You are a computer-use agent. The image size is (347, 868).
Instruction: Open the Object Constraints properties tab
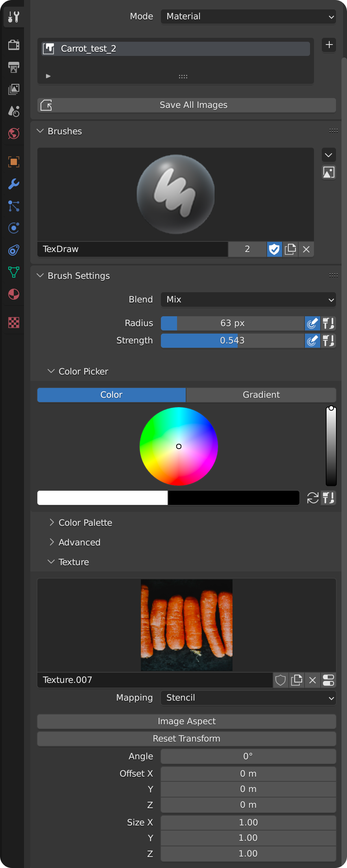pos(14,250)
